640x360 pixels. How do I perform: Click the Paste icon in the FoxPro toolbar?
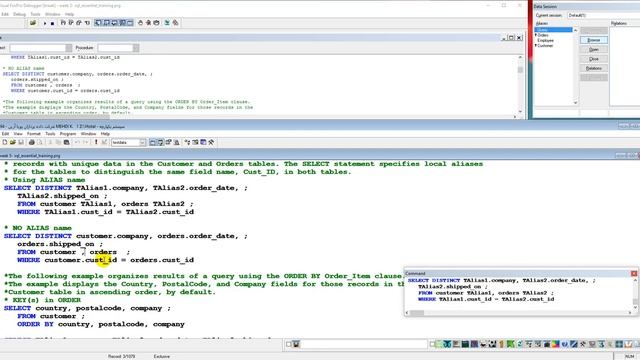point(67,142)
